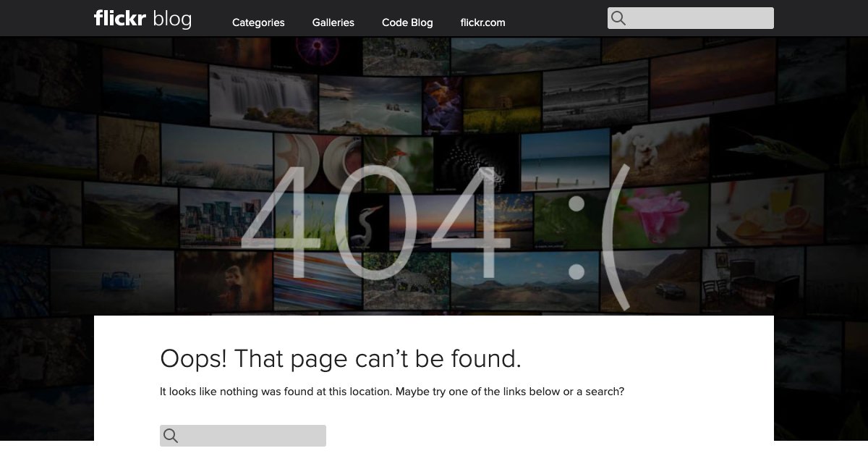Open the Galleries menu item
Screen dimensions: 868x456
pos(333,22)
